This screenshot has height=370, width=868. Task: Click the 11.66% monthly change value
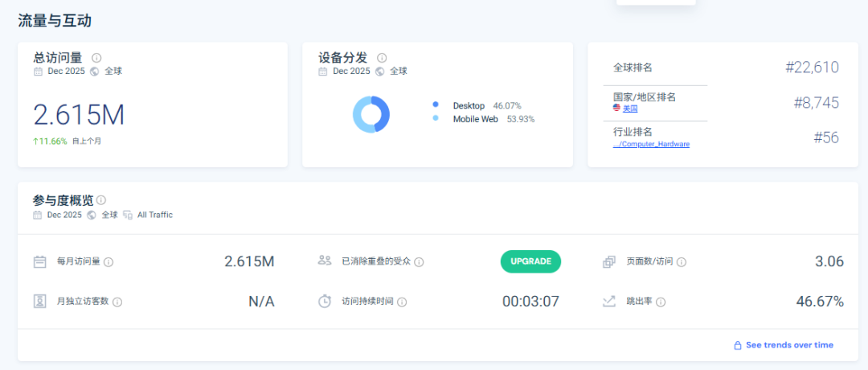click(x=50, y=142)
